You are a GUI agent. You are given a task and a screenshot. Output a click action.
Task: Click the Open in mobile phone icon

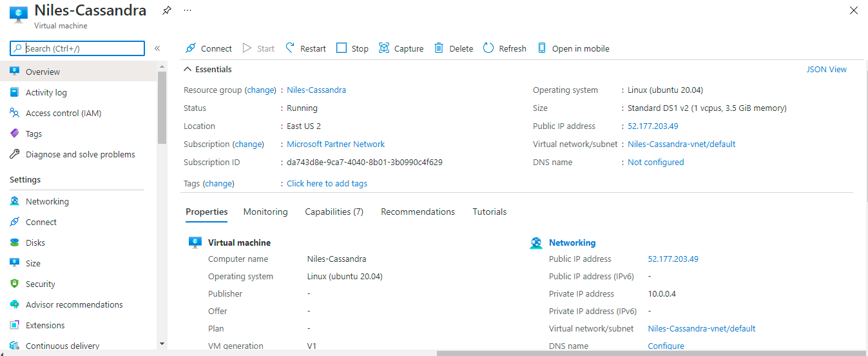point(542,48)
